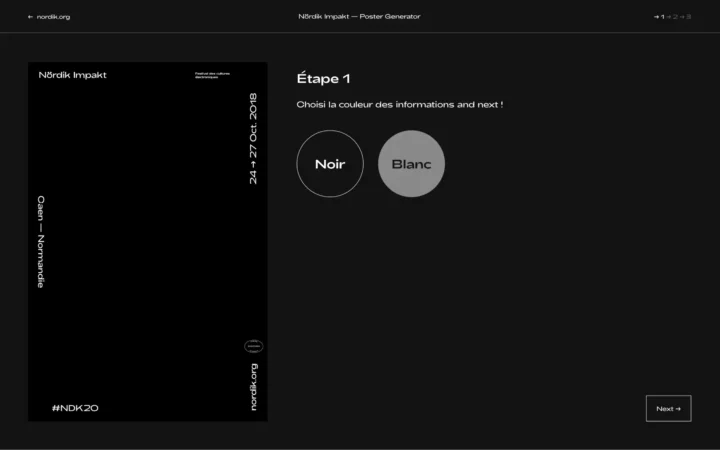The image size is (720, 450).
Task: Click the festival description text on the poster
Action: click(x=212, y=75)
